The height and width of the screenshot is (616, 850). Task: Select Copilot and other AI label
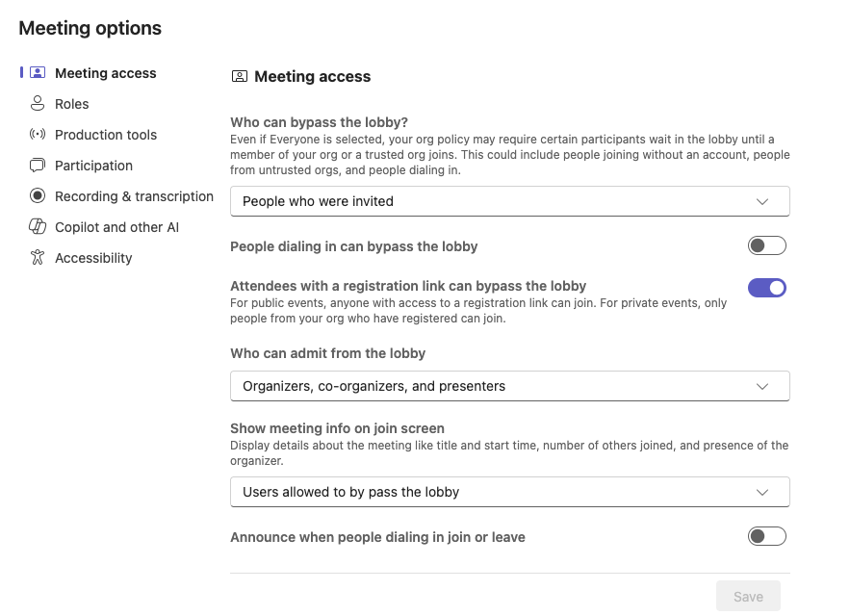pyautogui.click(x=116, y=227)
